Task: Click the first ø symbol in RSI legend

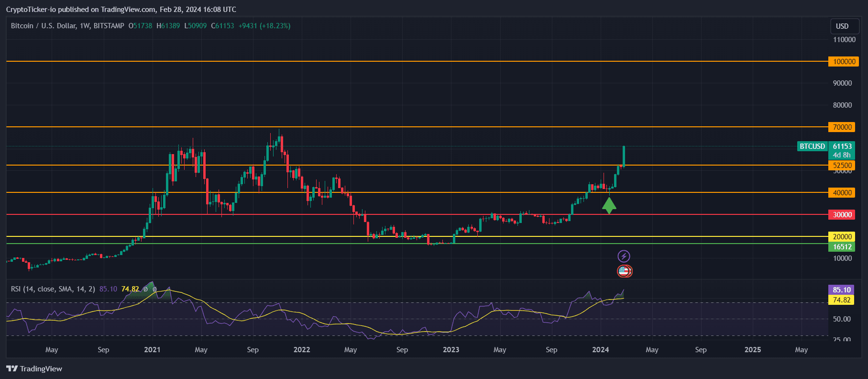Action: (145, 289)
